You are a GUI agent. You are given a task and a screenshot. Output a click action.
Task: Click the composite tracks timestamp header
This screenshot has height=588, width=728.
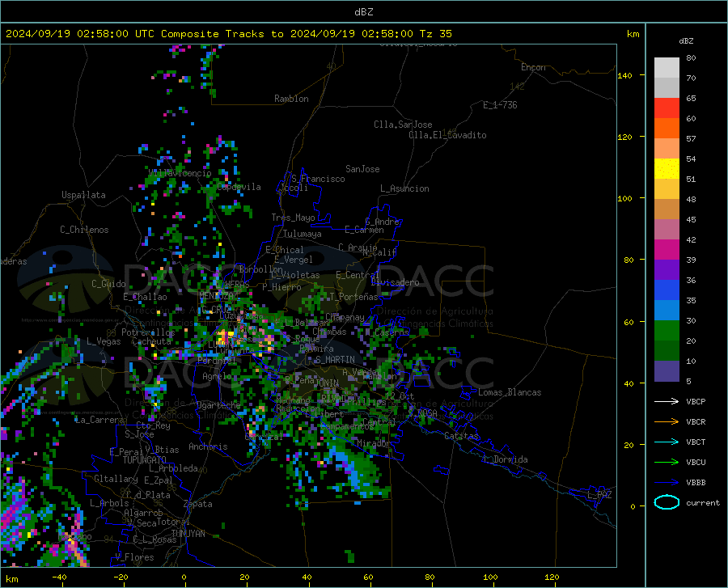point(228,34)
